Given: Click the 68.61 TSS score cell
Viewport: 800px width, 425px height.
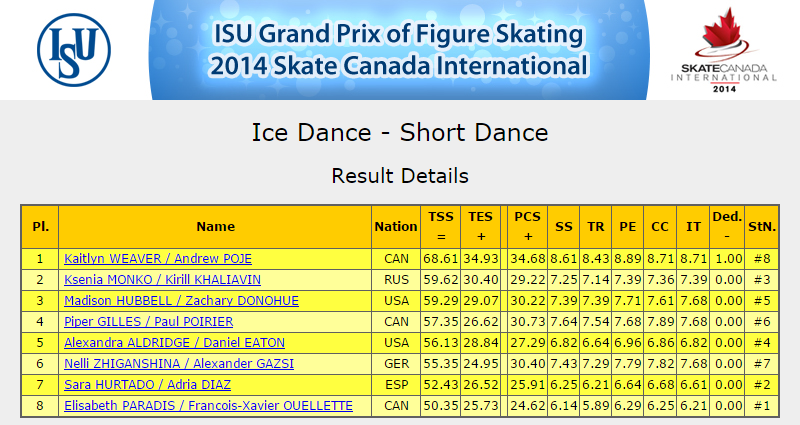Looking at the screenshot, I should tap(441, 259).
